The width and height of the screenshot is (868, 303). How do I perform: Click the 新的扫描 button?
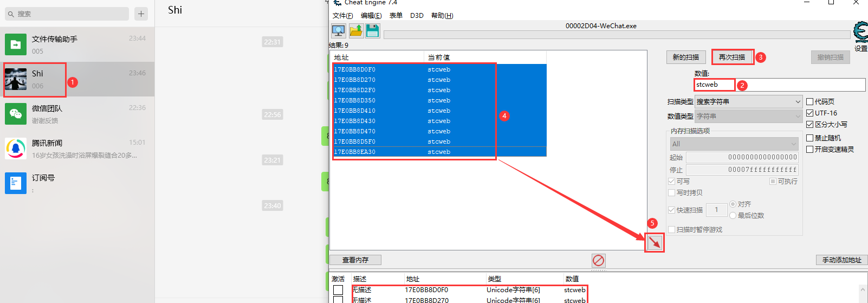pyautogui.click(x=685, y=57)
